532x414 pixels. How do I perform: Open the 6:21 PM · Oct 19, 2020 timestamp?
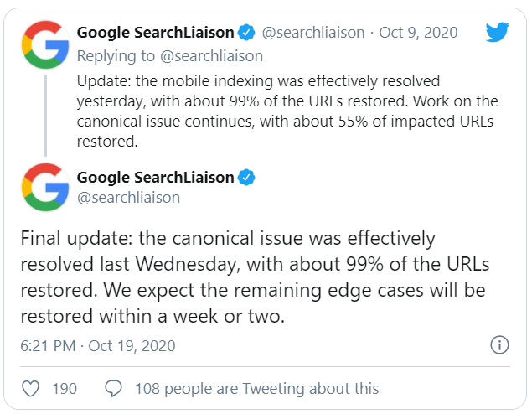[x=98, y=346]
